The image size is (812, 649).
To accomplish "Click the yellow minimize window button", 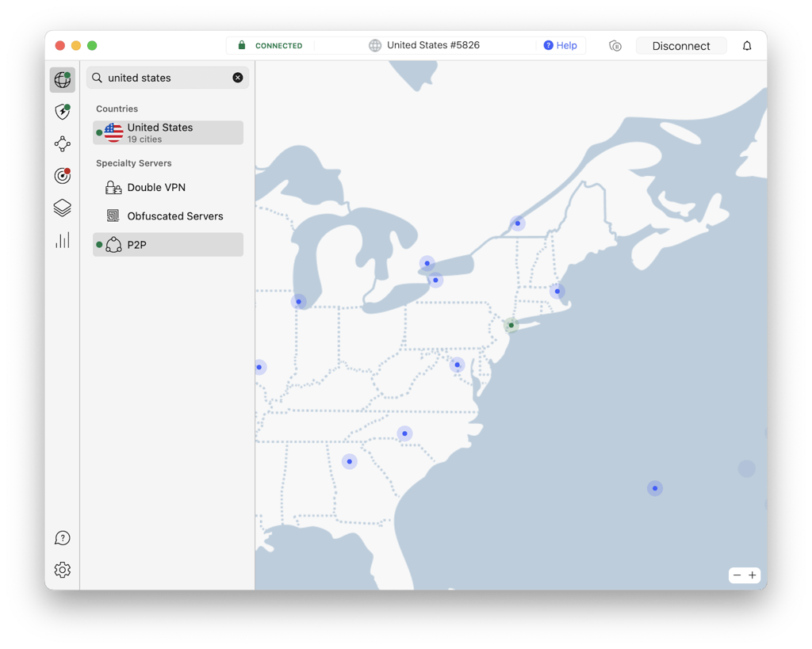I will tap(76, 45).
